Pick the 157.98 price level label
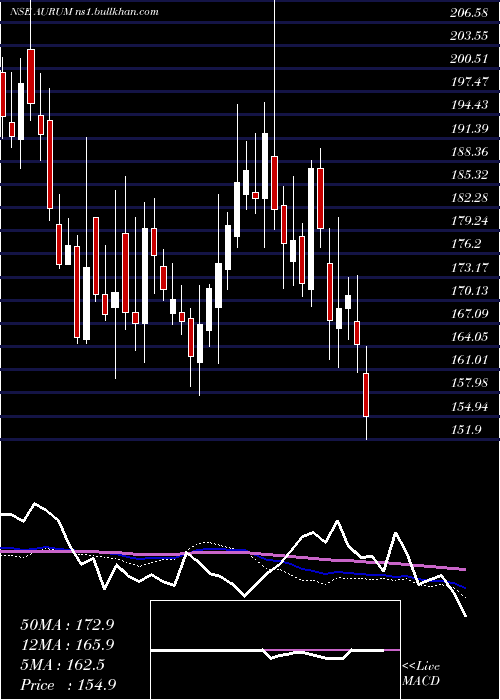The image size is (500, 700). pos(469,384)
